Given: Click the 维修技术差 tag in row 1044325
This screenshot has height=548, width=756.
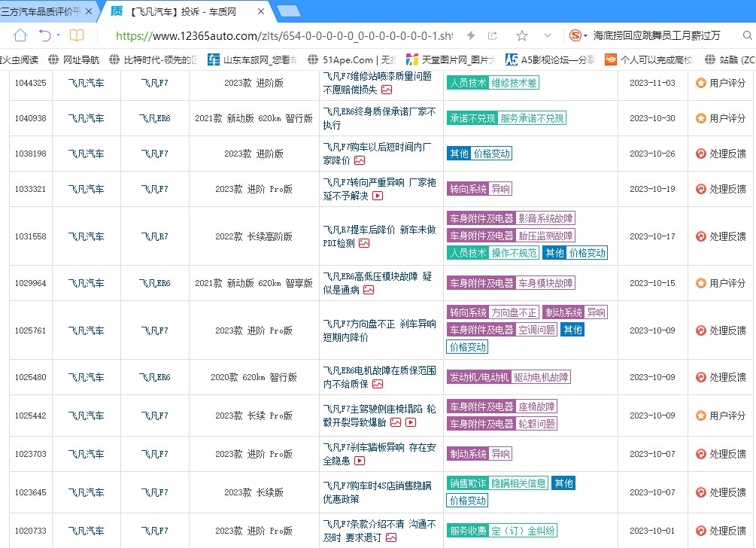Looking at the screenshot, I should coord(514,83).
